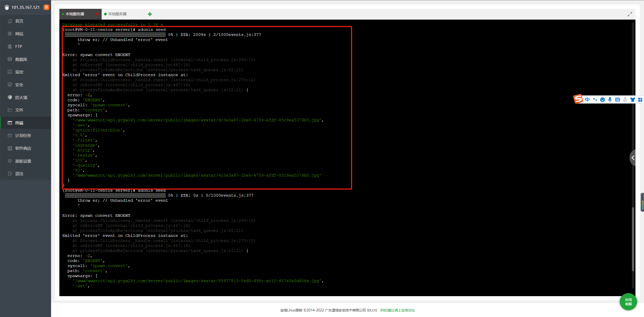The image size is (644, 317).
Task: Toggle fullscreen terminal with the expand arrows
Action: point(630,14)
